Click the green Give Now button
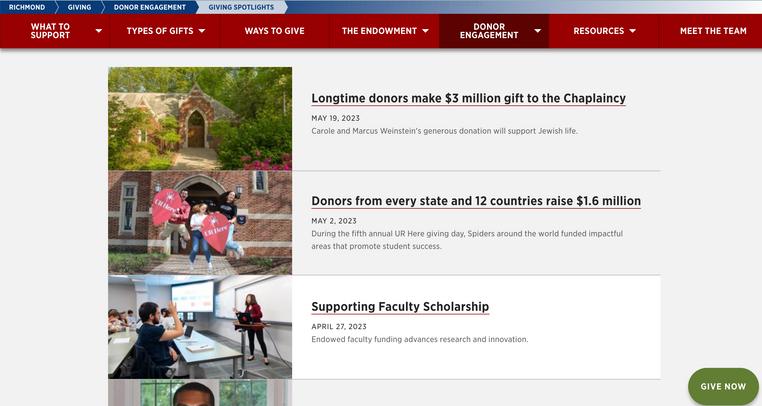The image size is (762, 406). coord(723,386)
